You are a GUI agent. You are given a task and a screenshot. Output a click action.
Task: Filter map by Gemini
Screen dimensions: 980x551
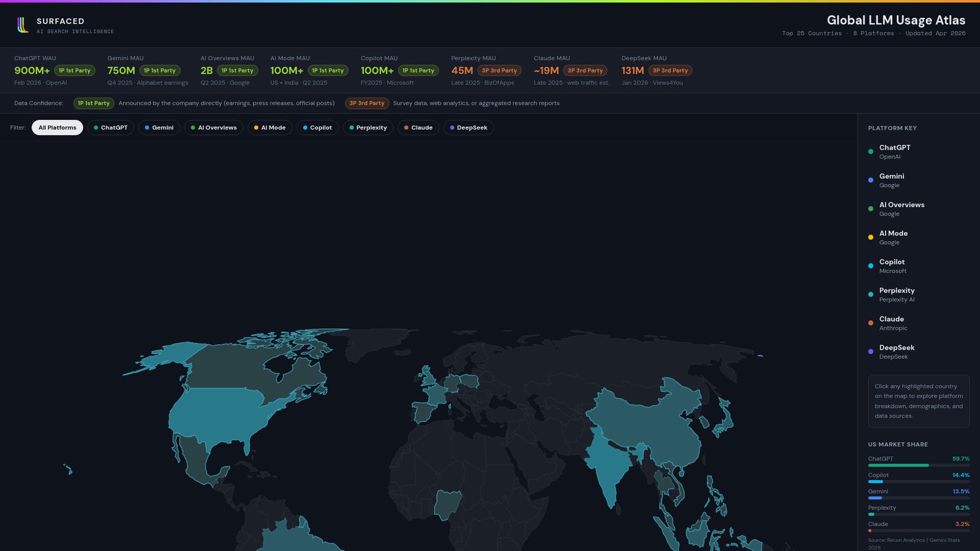(x=159, y=127)
